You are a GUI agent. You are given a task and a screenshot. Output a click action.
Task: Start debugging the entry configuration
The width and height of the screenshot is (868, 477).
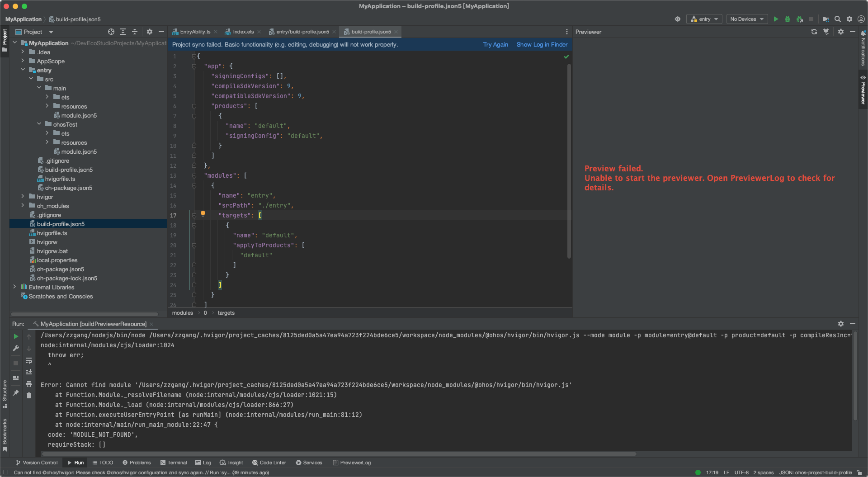[788, 19]
